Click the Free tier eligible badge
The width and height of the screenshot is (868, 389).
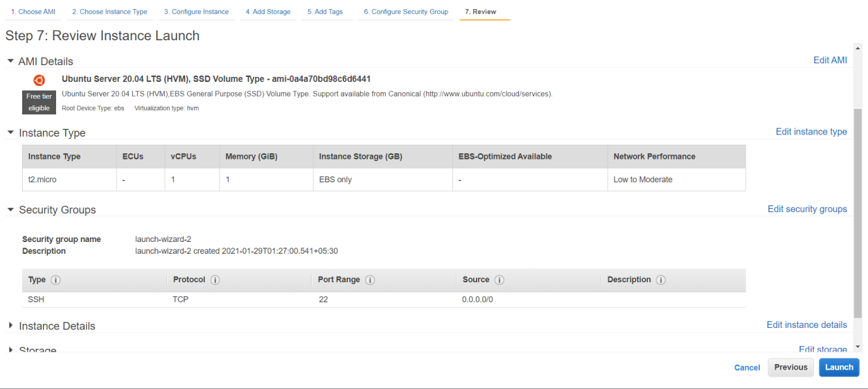click(39, 103)
